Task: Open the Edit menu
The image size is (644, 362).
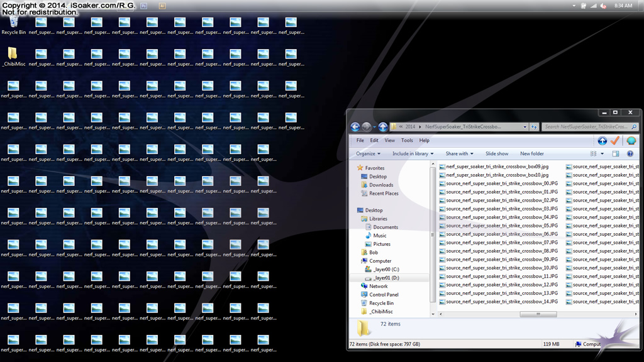Action: click(374, 140)
